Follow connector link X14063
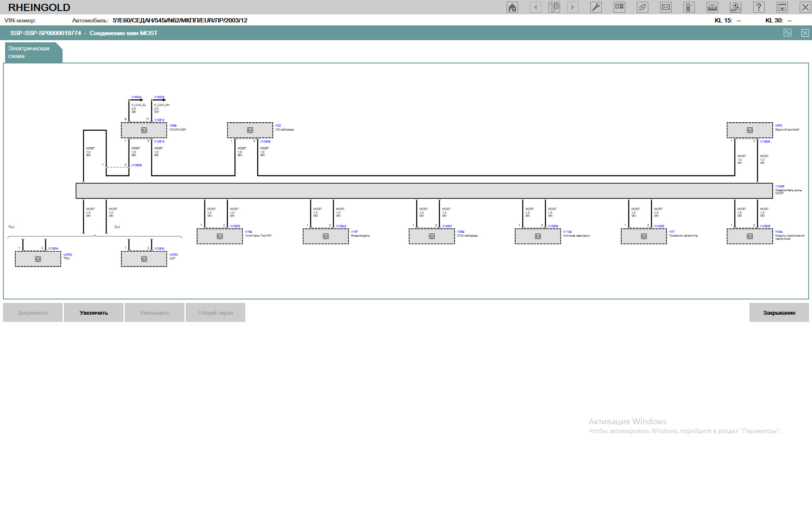812x508 pixels. point(659,226)
